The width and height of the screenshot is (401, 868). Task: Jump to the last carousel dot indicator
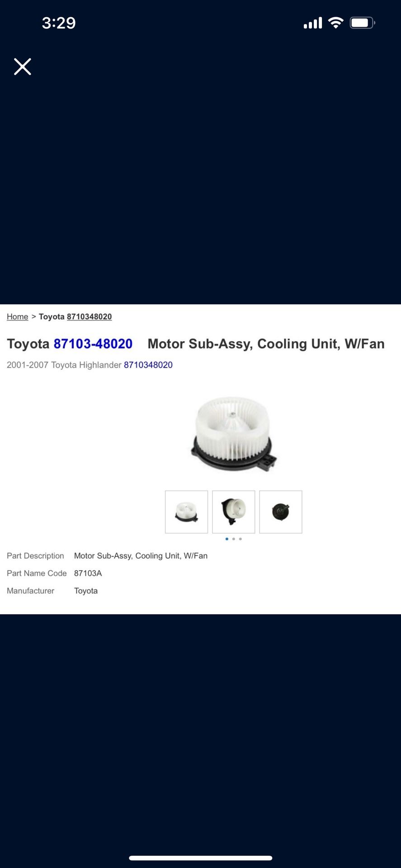coord(241,539)
